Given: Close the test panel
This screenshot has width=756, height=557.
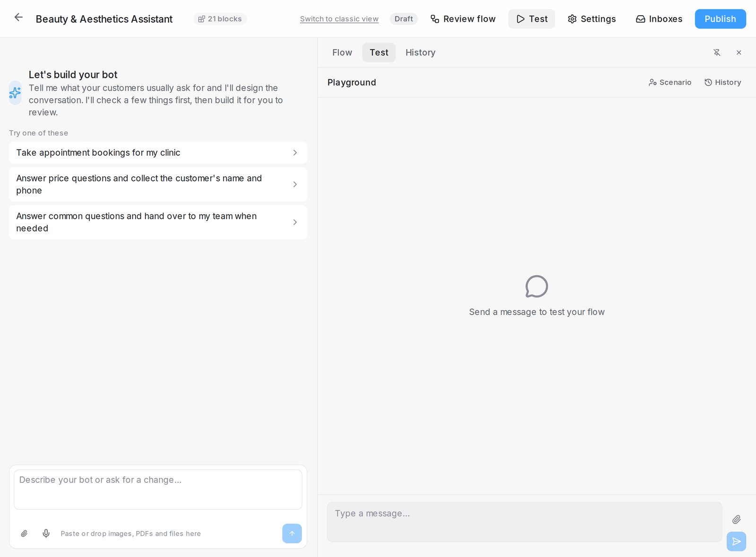Looking at the screenshot, I should coord(739,52).
